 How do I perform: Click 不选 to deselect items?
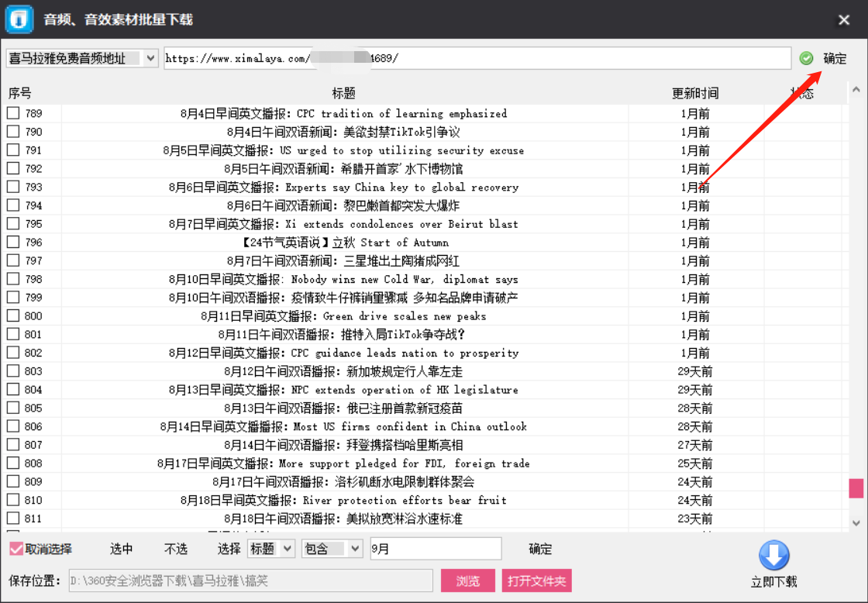point(176,548)
